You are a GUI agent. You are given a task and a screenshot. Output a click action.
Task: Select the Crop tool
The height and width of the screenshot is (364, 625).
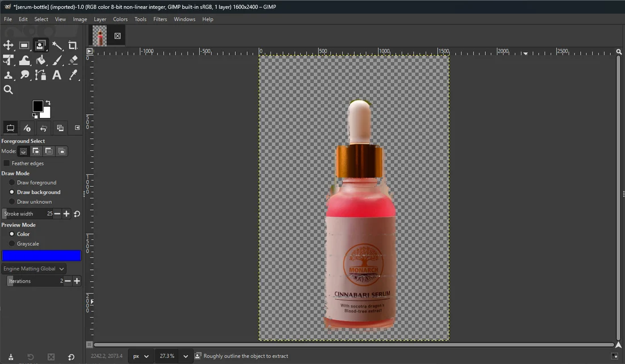coord(73,45)
